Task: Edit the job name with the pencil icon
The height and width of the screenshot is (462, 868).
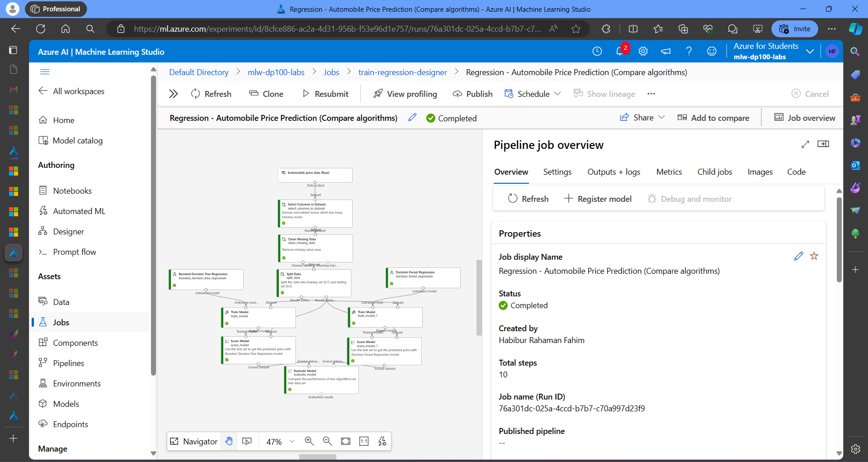Action: [412, 118]
